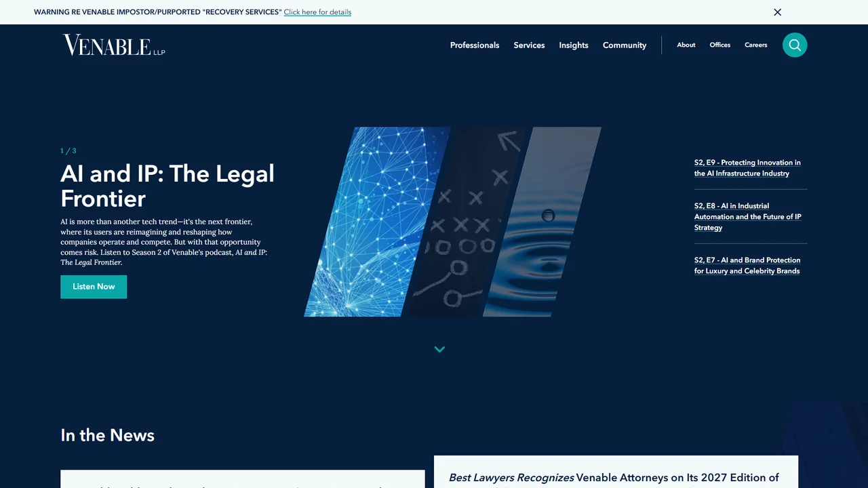The width and height of the screenshot is (868, 488).
Task: Click the blue network hero image panel
Action: click(377, 222)
